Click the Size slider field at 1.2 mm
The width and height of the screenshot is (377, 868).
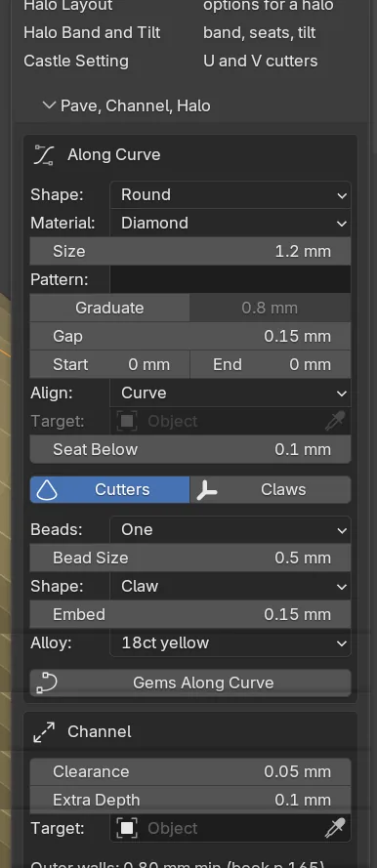190,251
